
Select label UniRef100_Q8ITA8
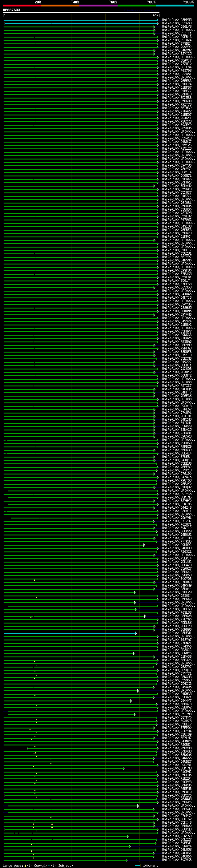pos(177,538)
